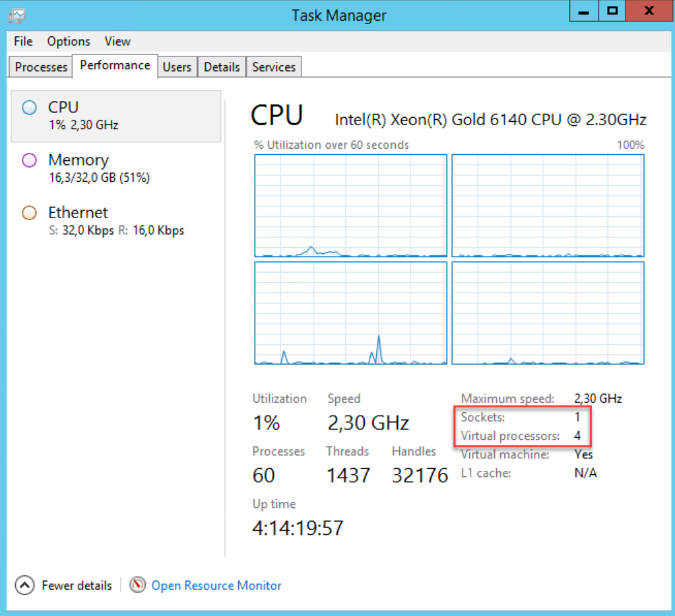Open the File menu
The height and width of the screenshot is (616, 675).
[23, 41]
